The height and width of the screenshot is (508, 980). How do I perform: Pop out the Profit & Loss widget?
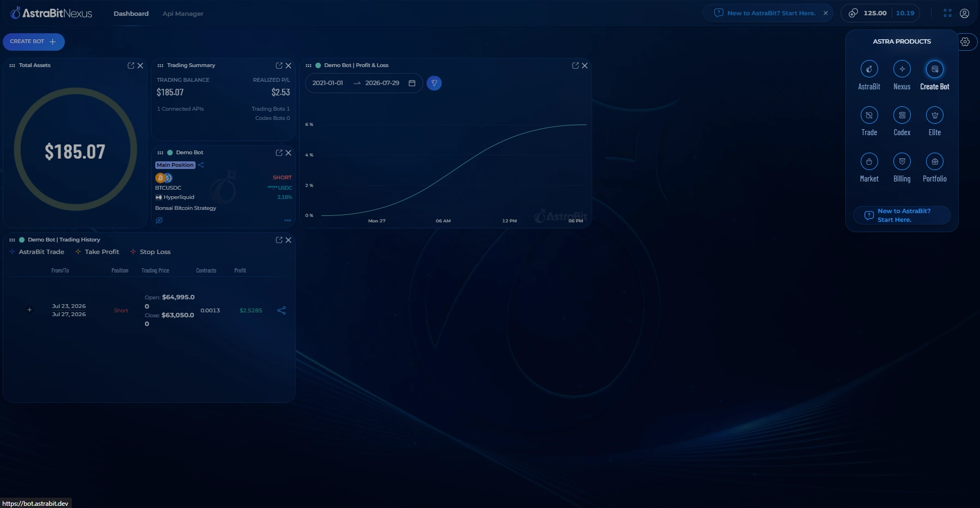pyautogui.click(x=575, y=65)
